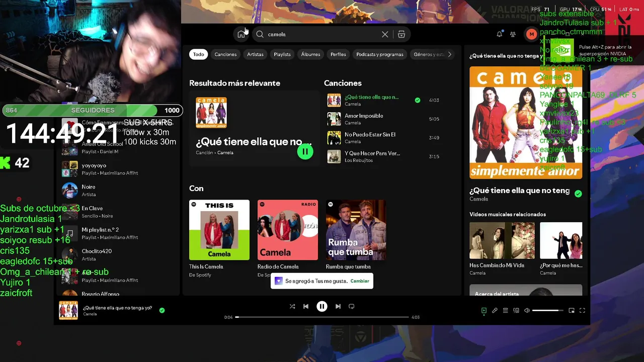Open 'Camela' artist link in bottom bar

(x=90, y=314)
